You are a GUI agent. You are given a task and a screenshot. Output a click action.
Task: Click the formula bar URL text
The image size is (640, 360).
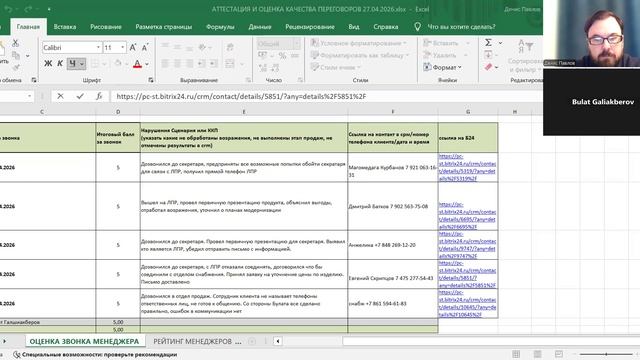(241, 96)
